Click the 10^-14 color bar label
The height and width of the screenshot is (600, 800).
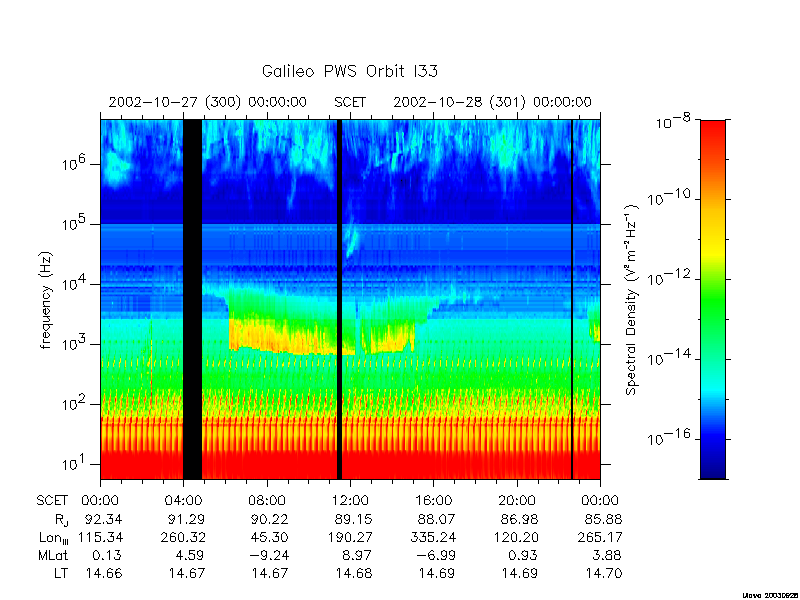[669, 358]
